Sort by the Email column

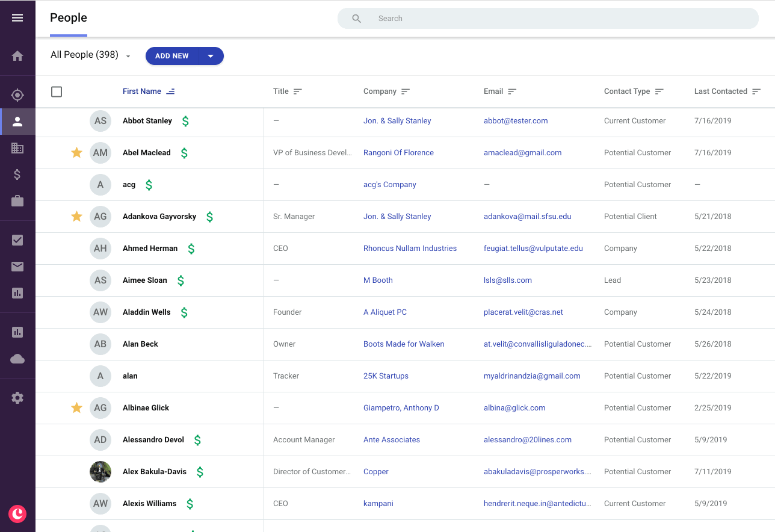(500, 91)
